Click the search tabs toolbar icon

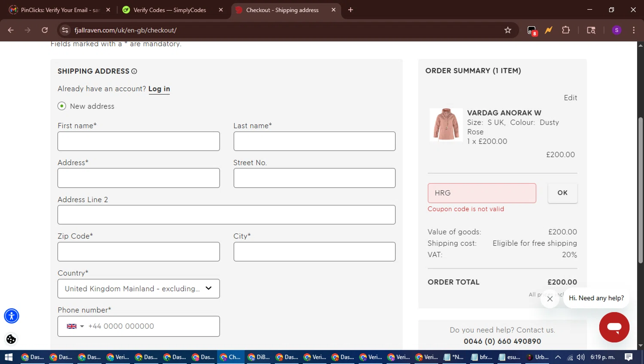(x=591, y=30)
